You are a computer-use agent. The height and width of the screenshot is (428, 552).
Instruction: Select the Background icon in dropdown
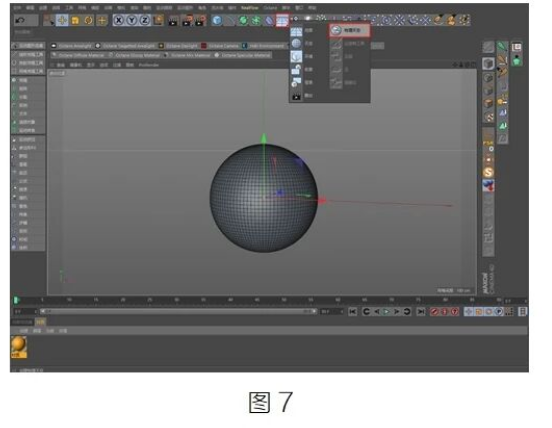click(296, 82)
